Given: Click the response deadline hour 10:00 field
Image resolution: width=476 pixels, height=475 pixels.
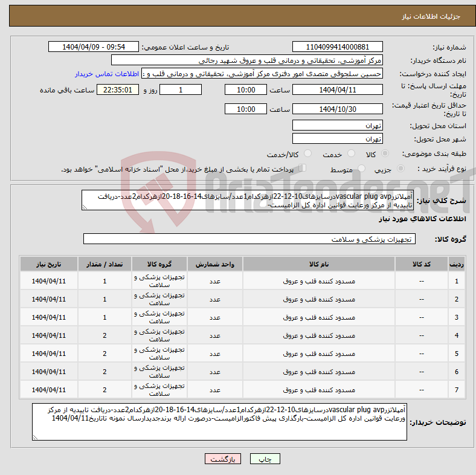Looking at the screenshot, I should click(246, 90).
